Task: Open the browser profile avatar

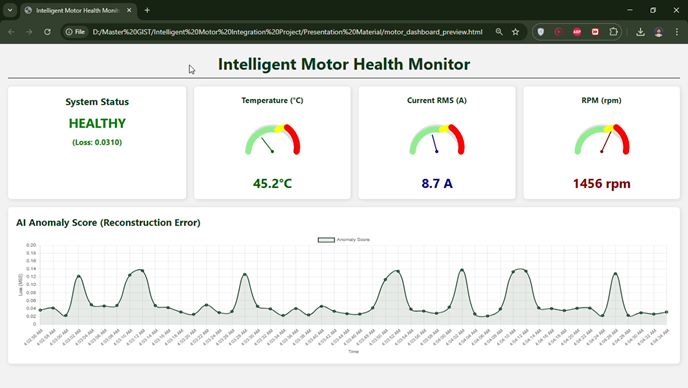Action: (x=659, y=32)
